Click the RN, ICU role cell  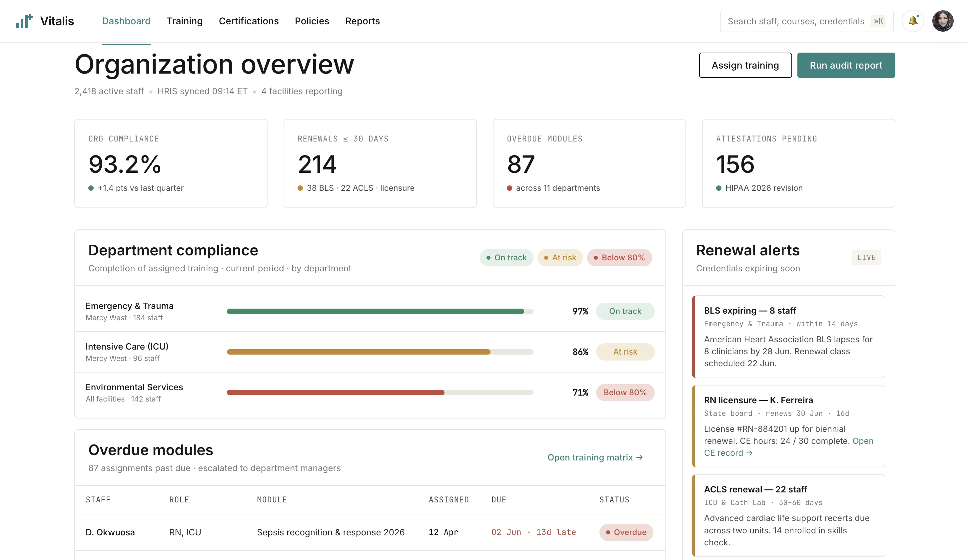pyautogui.click(x=185, y=533)
